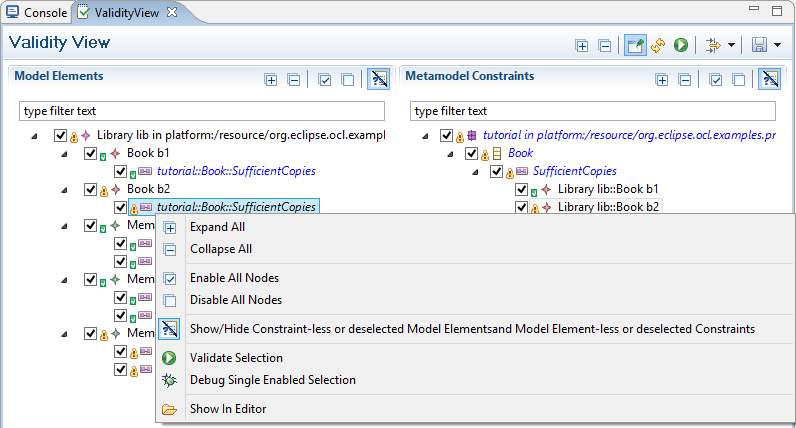
Task: Collapse the Book b2 tree node
Action: pyautogui.click(x=66, y=189)
